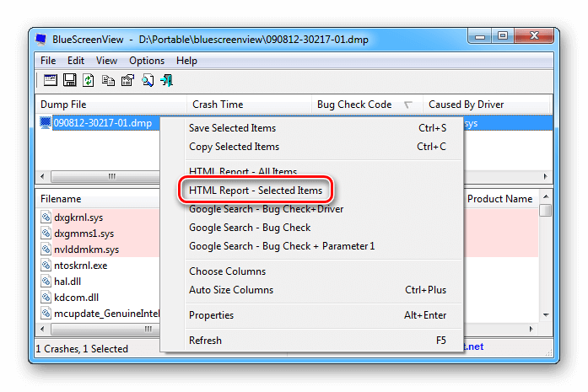Image resolution: width=588 pixels, height=392 pixels.
Task: Select dxgmms1.sys in the driver list
Action: pyautogui.click(x=84, y=234)
